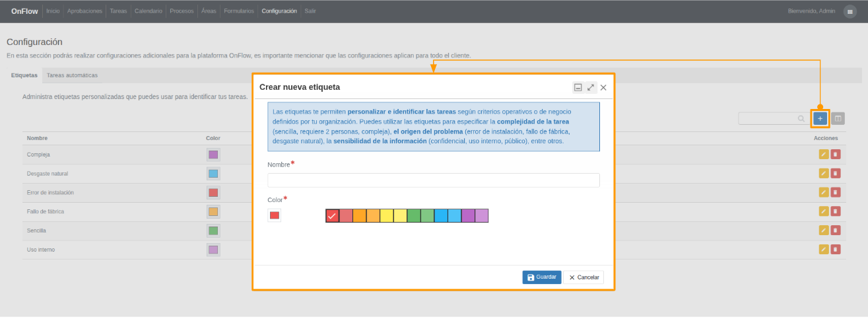868x319 pixels.
Task: Click the search magnifier icon in the labels table
Action: pos(801,119)
